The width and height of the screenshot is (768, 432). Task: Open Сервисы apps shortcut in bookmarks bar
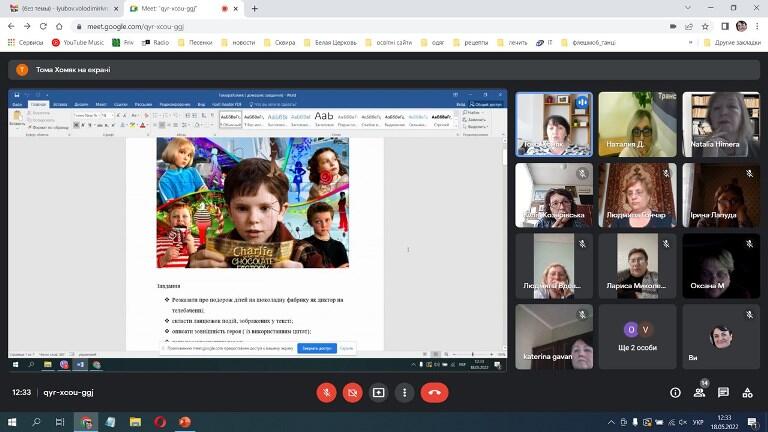coord(25,43)
